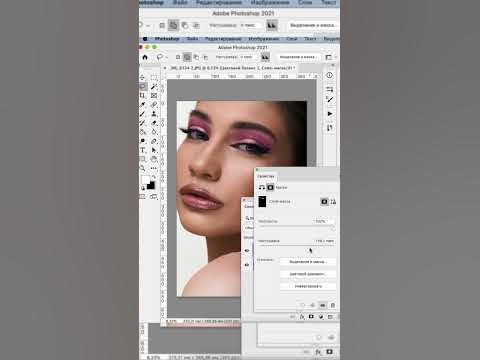Viewport: 480px width, 360px height.
Task: Select the Move tool in the toolbox
Action: pyautogui.click(x=142, y=78)
